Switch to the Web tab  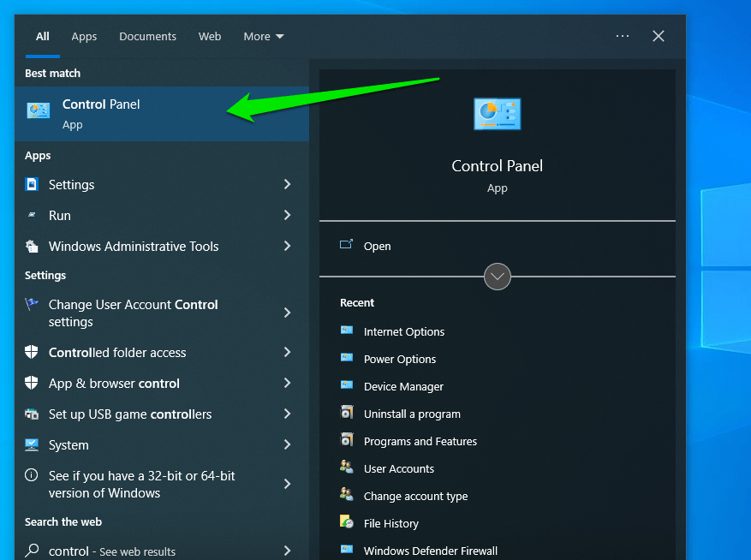pos(210,37)
